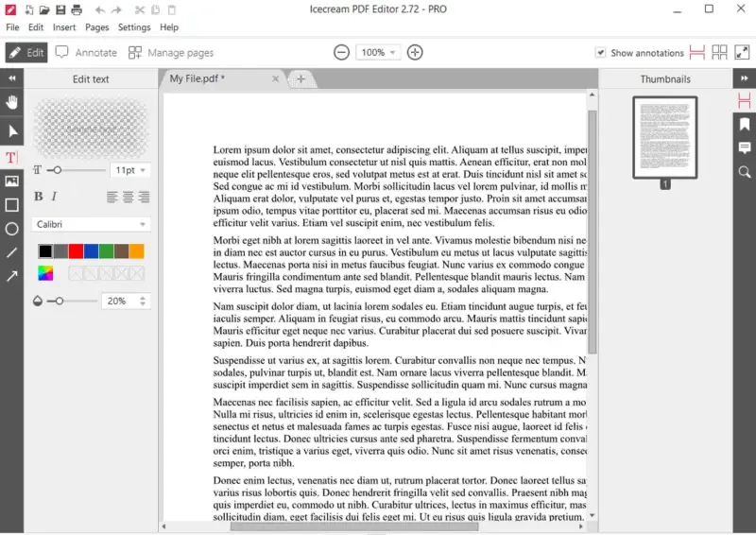Toggle Bold text formatting
Image resolution: width=756 pixels, height=535 pixels.
(x=39, y=197)
